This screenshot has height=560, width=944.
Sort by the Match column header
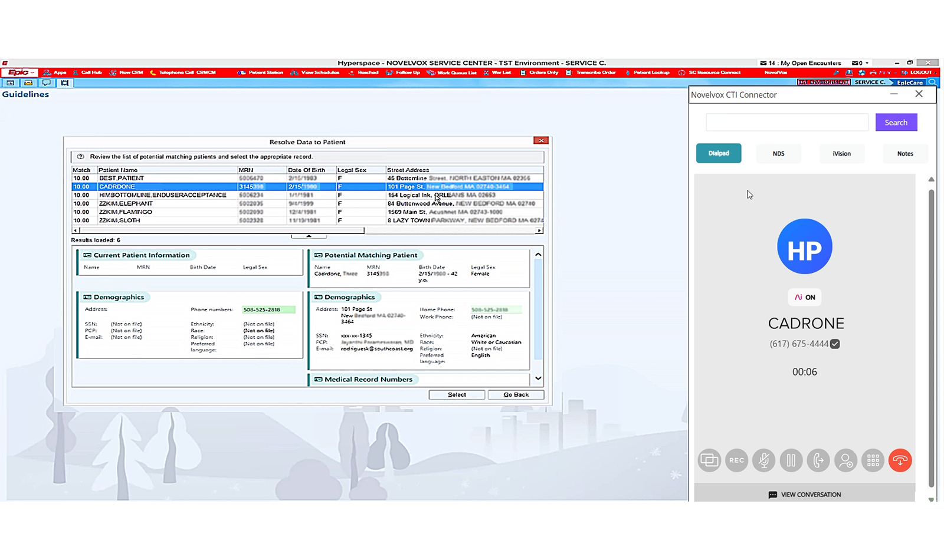pyautogui.click(x=84, y=170)
